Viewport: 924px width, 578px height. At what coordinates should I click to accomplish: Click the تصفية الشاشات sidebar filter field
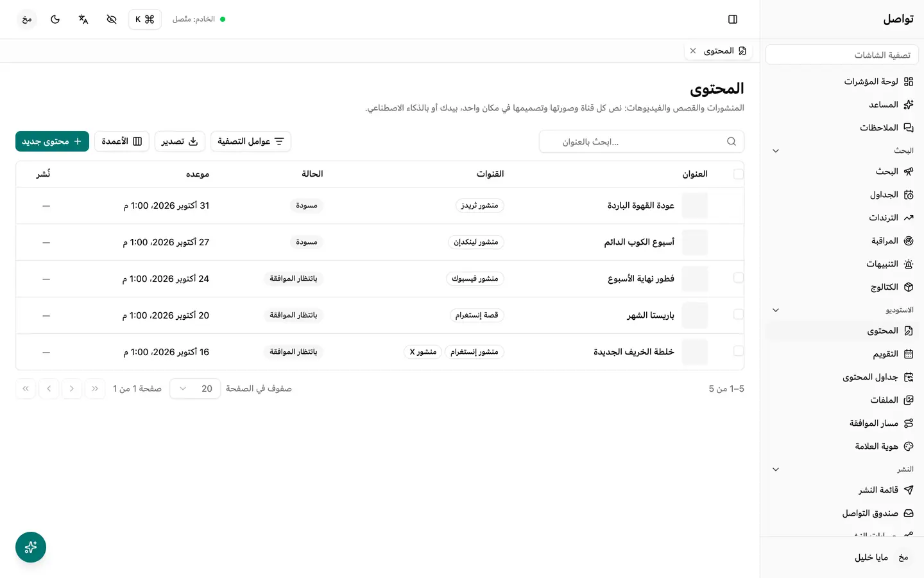click(x=842, y=55)
